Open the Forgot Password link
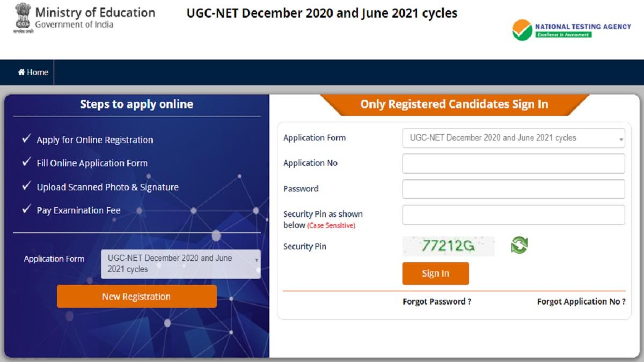The image size is (644, 362). [x=437, y=301]
